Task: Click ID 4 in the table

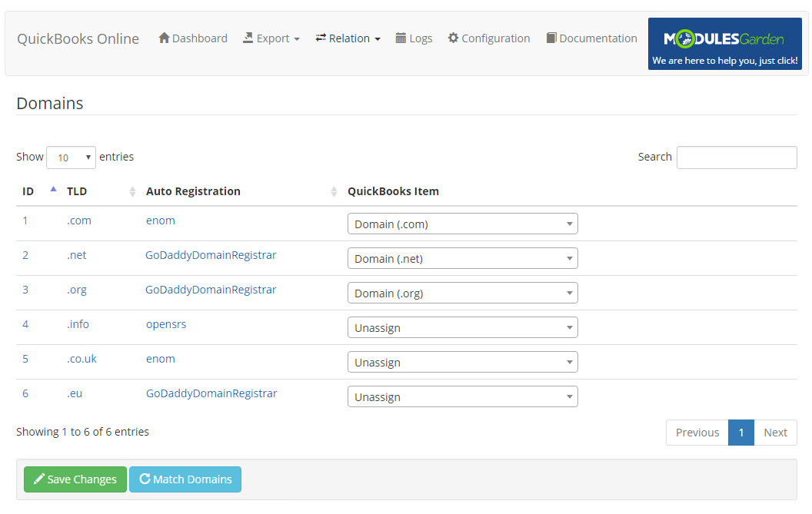Action: click(25, 324)
